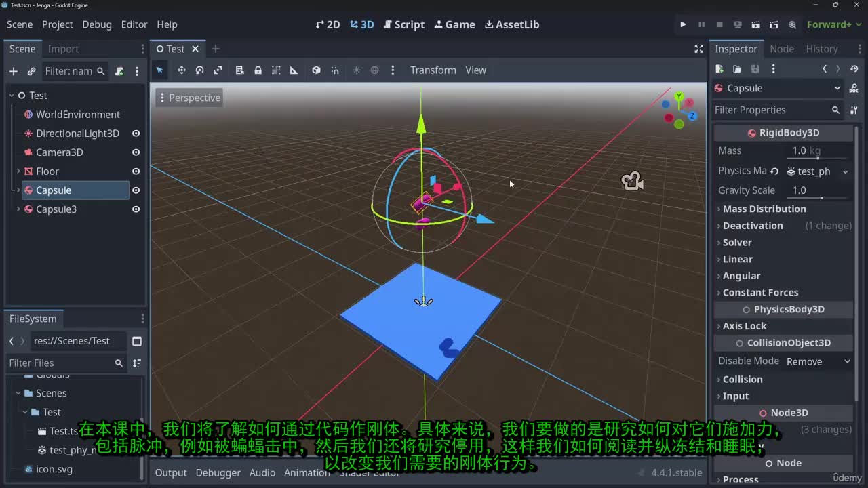Go to the previous edited object
Screen dimensions: 868x488
point(824,68)
